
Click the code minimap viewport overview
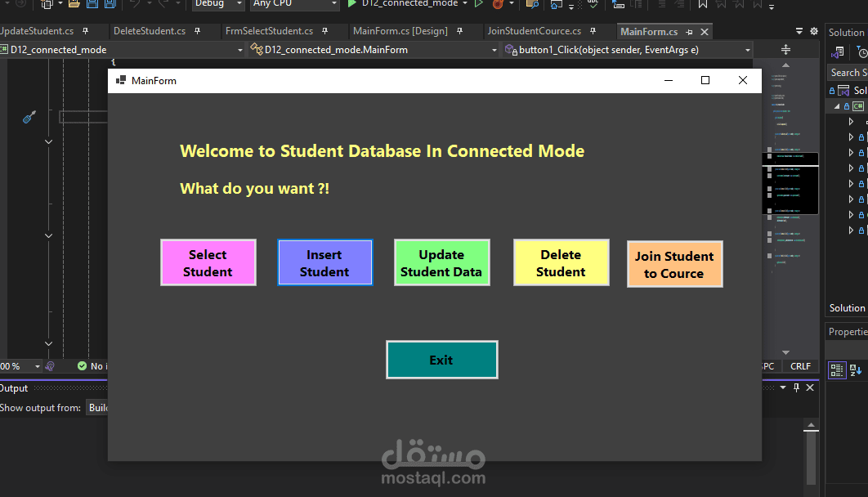pyautogui.click(x=790, y=184)
